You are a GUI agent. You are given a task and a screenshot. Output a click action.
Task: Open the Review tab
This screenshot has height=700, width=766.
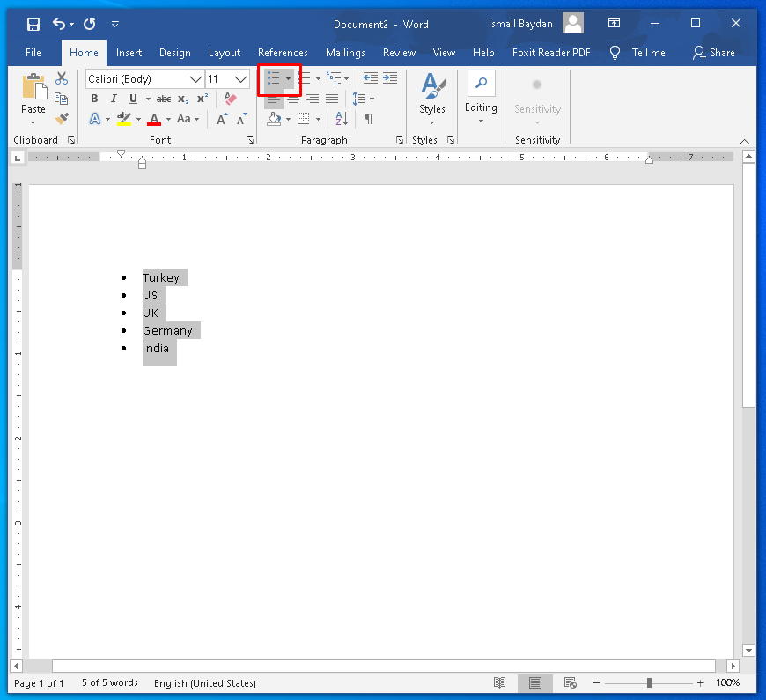[399, 53]
